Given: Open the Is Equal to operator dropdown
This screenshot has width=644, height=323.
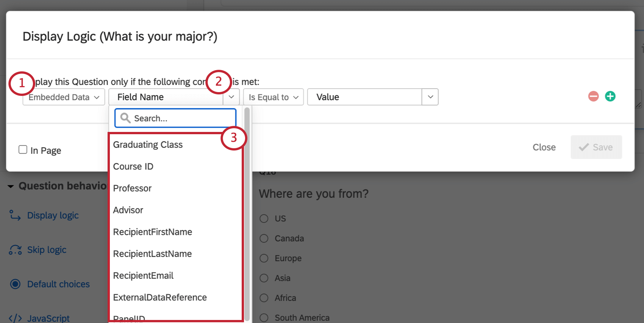Looking at the screenshot, I should point(273,97).
